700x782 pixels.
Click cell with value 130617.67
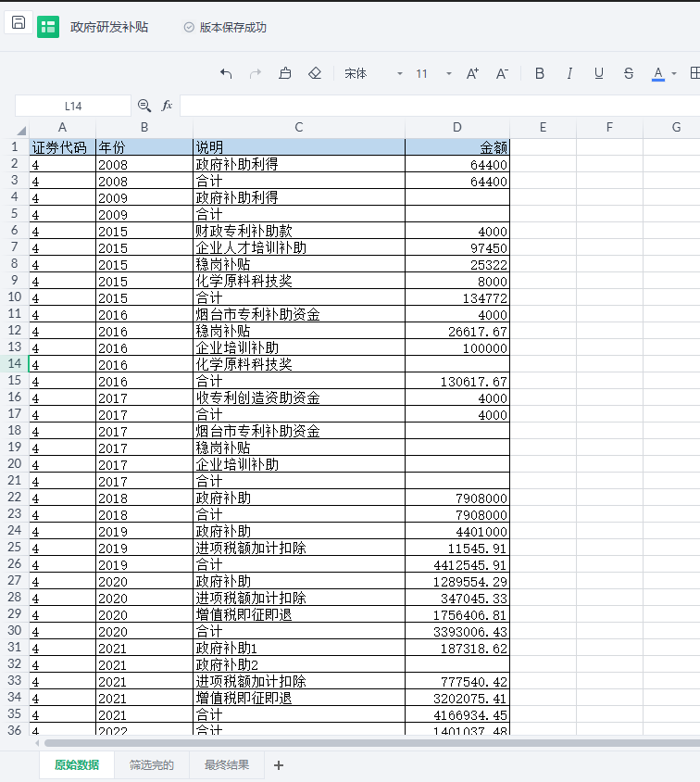(457, 381)
